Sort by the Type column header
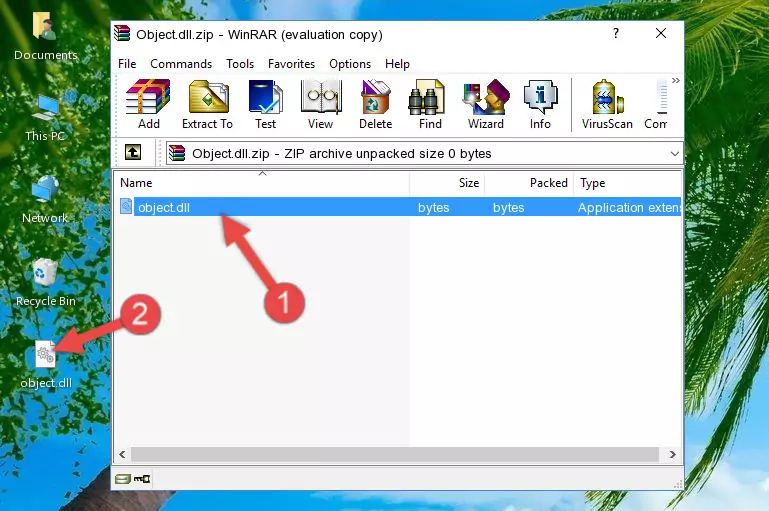Screen dimensions: 769x511 click(627, 183)
